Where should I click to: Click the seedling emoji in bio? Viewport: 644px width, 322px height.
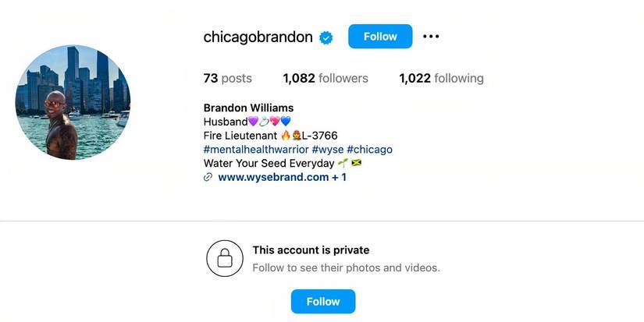coord(343,163)
